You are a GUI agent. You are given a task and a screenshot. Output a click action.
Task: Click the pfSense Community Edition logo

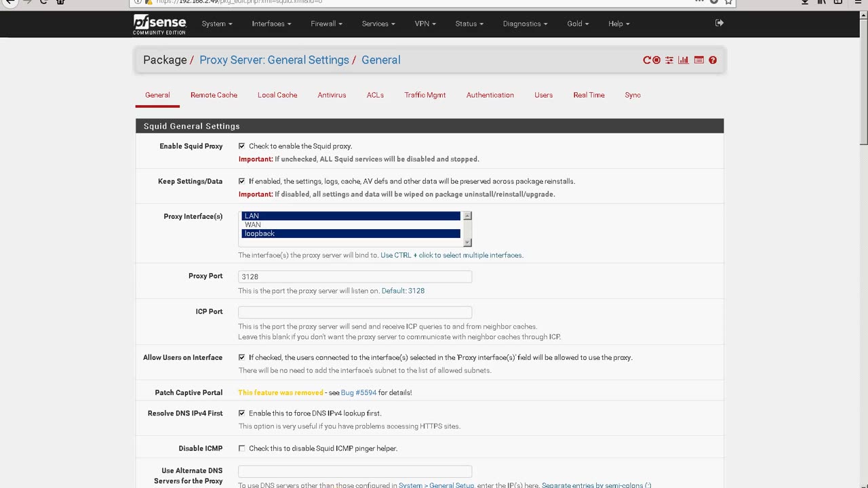click(159, 24)
